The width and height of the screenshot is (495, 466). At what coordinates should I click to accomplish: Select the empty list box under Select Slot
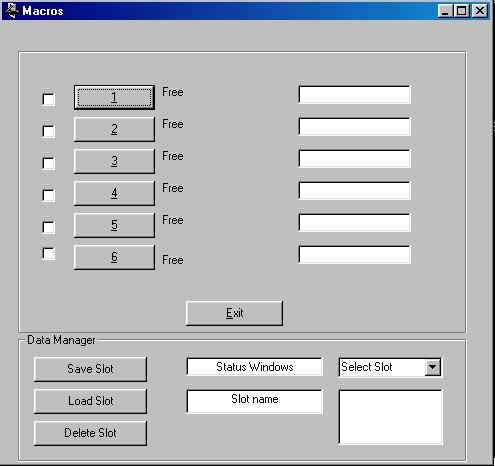[x=390, y=417]
